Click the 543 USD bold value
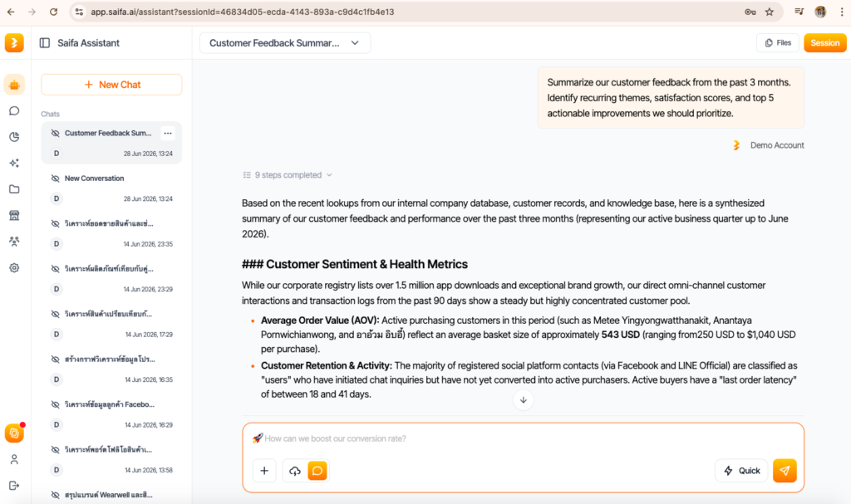The width and height of the screenshot is (851, 504). pyautogui.click(x=620, y=335)
